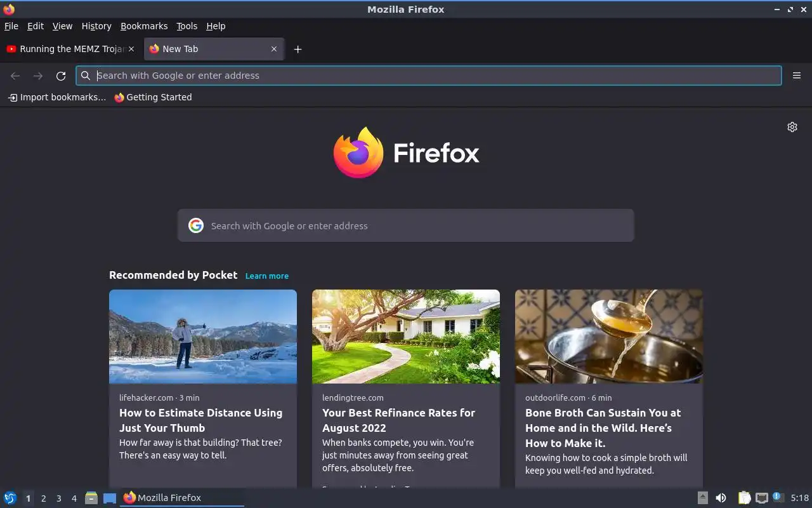Open the white house garden thumbnail

[x=406, y=337]
